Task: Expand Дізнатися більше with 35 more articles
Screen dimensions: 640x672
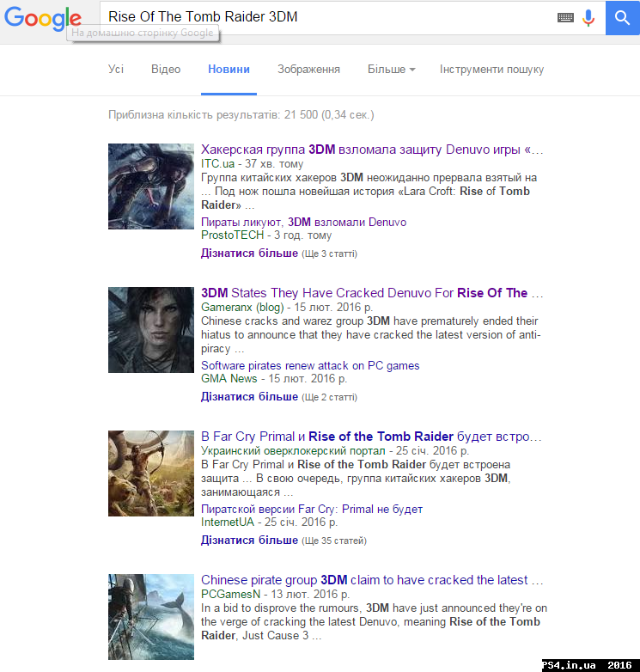Action: (249, 541)
